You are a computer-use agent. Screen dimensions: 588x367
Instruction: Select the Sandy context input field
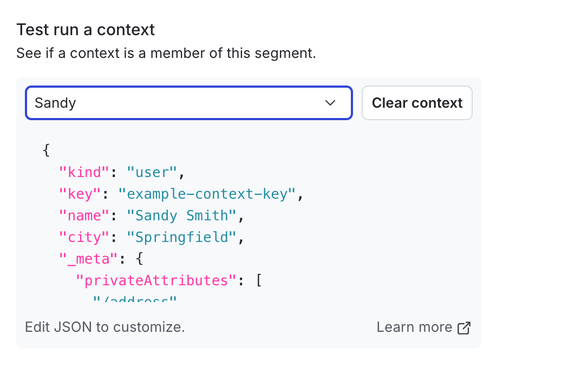(162, 103)
